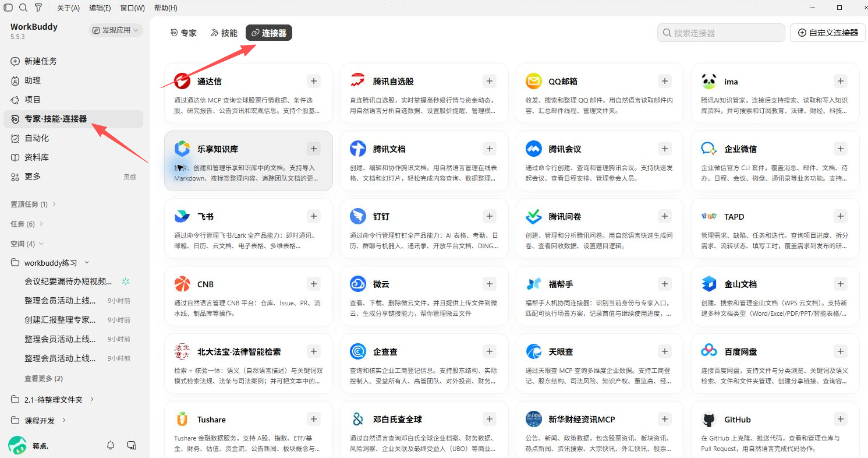Add the GitHub connector with its plus button

pyautogui.click(x=840, y=419)
